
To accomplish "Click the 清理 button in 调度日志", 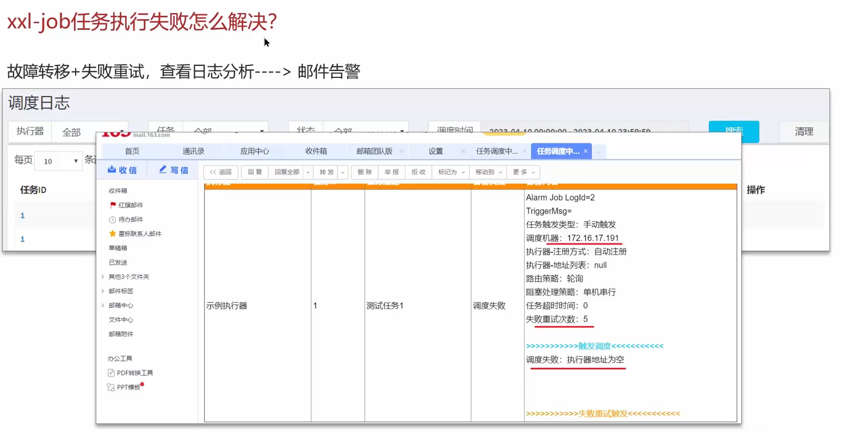I will 803,132.
